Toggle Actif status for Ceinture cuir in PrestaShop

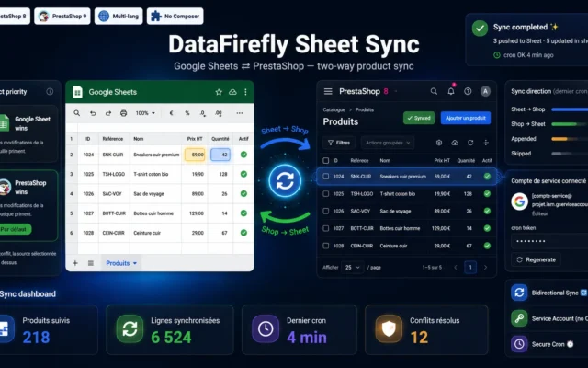(x=487, y=246)
